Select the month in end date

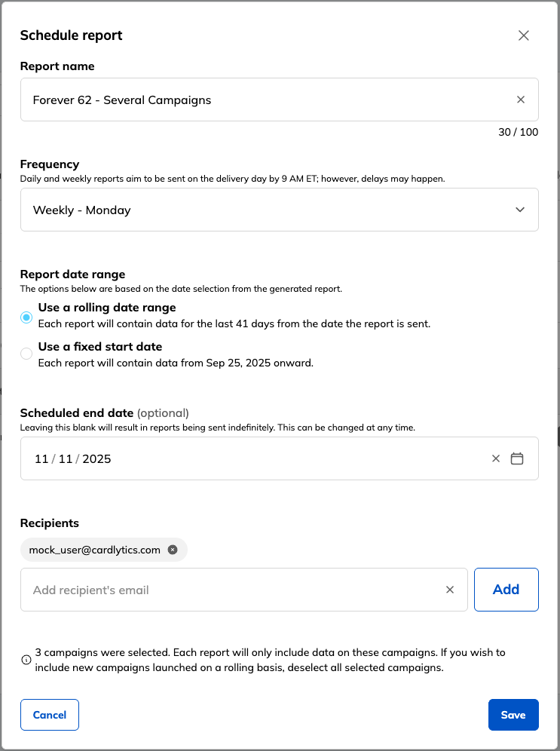(41, 459)
